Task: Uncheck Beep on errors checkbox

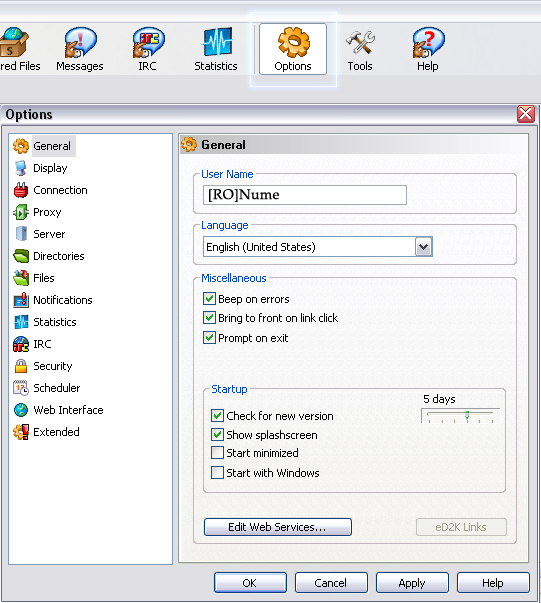Action: pyautogui.click(x=209, y=299)
